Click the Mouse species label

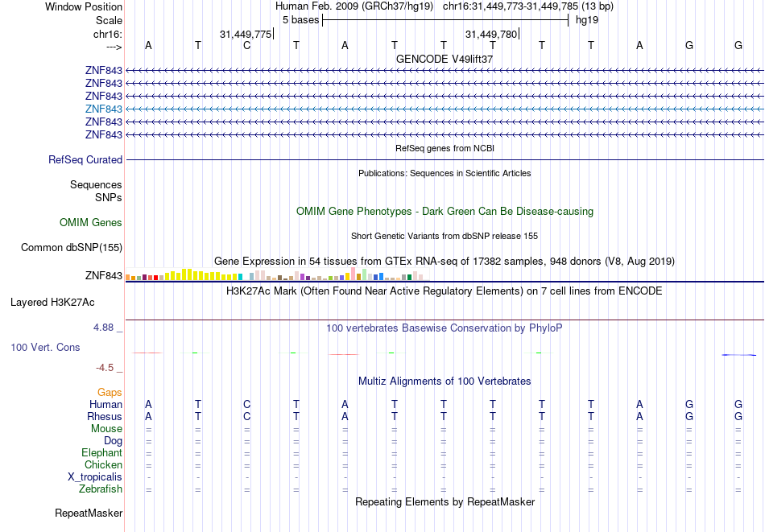coord(106,429)
